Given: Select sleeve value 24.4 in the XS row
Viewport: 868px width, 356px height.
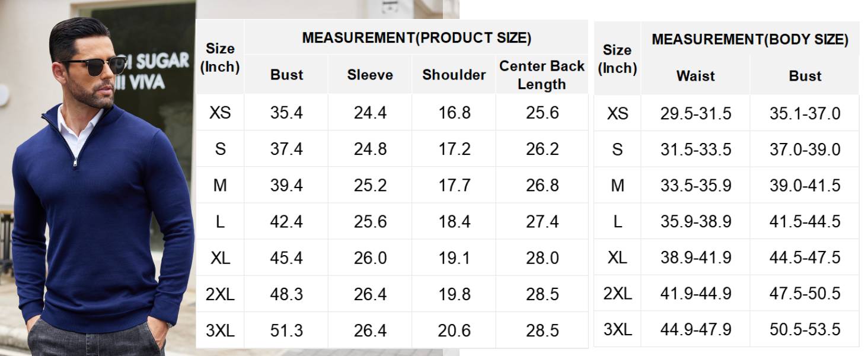Looking at the screenshot, I should pos(370,113).
